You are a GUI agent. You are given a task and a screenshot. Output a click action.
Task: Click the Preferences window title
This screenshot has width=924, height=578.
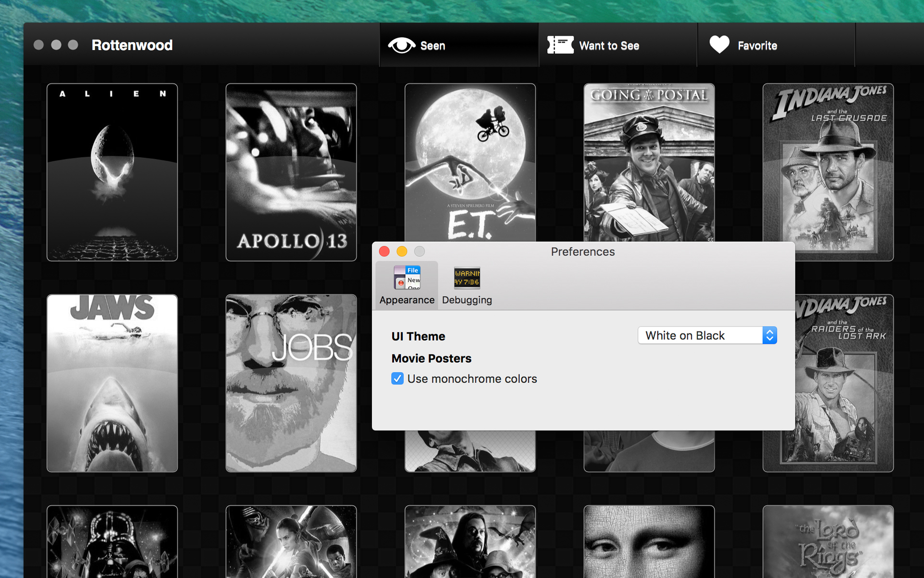coord(583,251)
